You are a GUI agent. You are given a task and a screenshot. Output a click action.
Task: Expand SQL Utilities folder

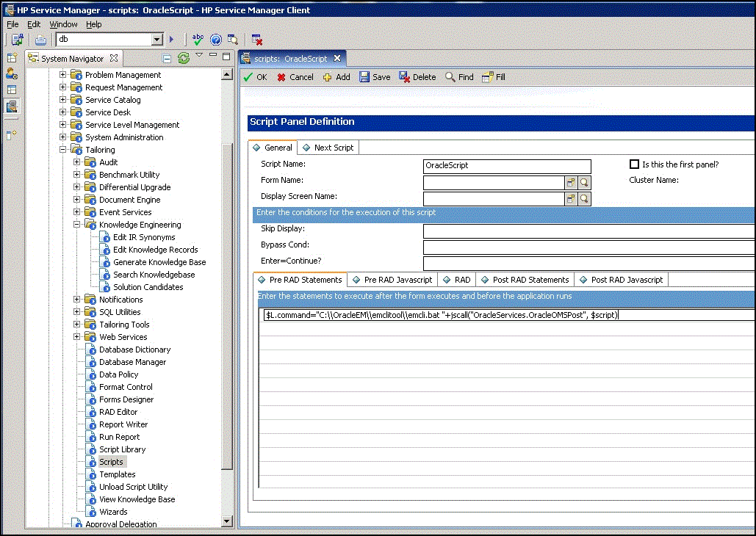[76, 312]
